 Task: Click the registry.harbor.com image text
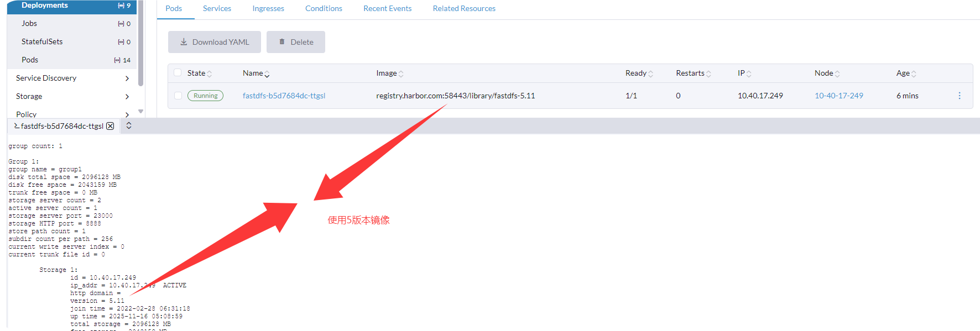pyautogui.click(x=456, y=96)
